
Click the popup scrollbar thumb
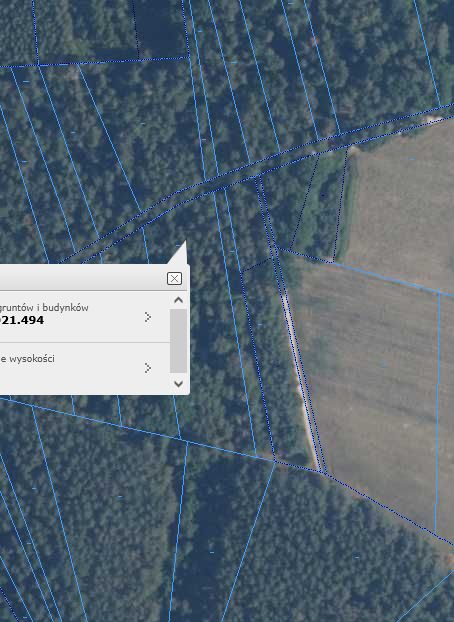tap(179, 341)
